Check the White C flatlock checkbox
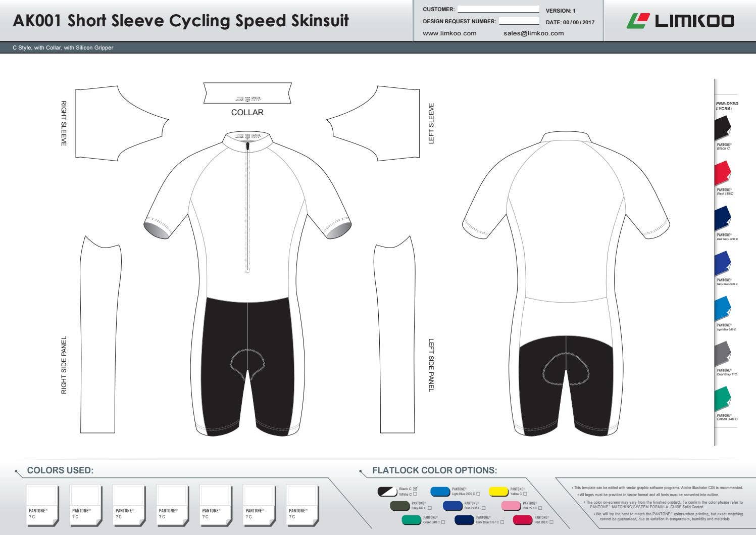Screen dimensions: 756x535 (415, 494)
